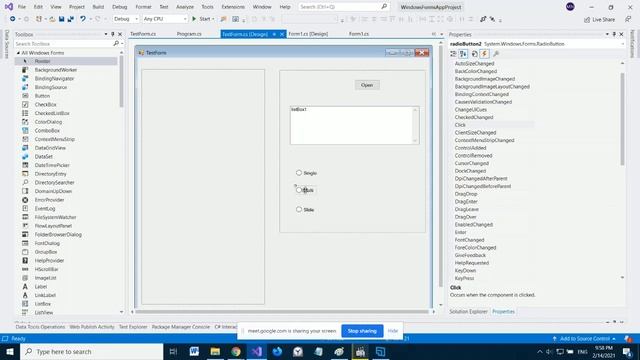
Task: Pin the Toolbox panel with auto-hide icon
Action: [113, 34]
